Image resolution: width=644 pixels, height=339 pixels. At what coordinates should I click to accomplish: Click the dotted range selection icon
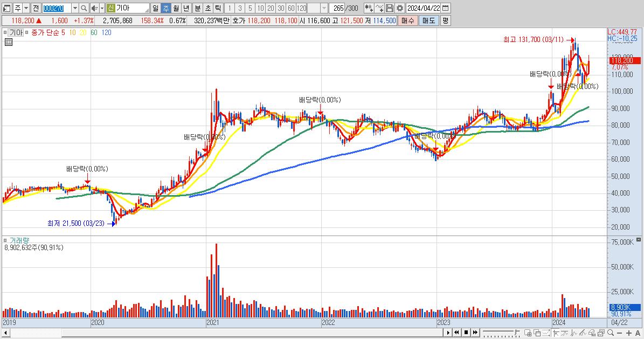click(x=546, y=333)
